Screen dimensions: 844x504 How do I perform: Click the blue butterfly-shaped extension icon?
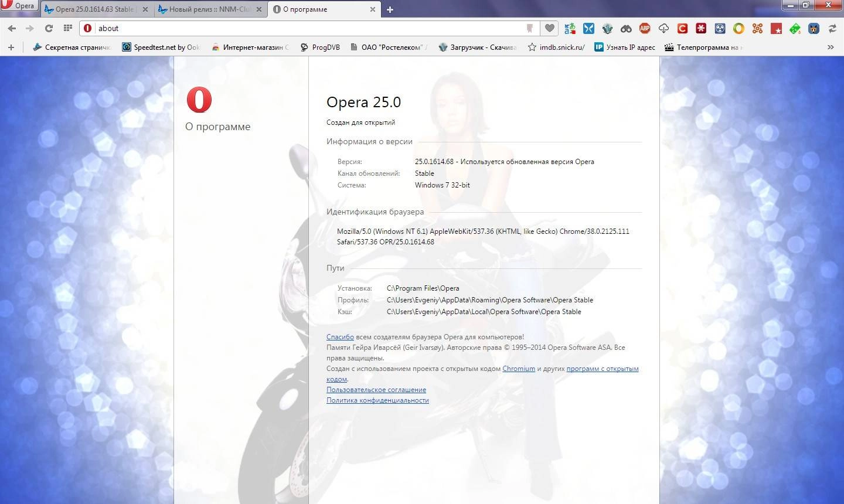coord(588,28)
